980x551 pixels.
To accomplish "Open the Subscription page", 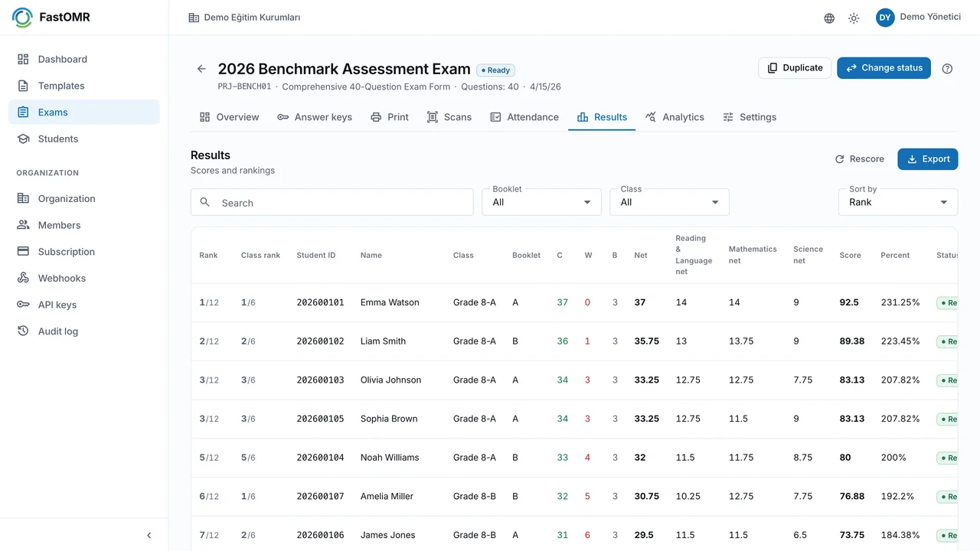I will (84, 252).
